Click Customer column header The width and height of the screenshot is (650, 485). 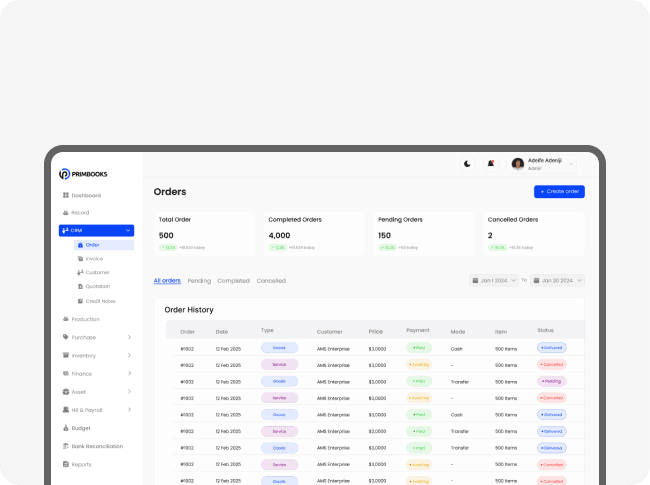(330, 332)
